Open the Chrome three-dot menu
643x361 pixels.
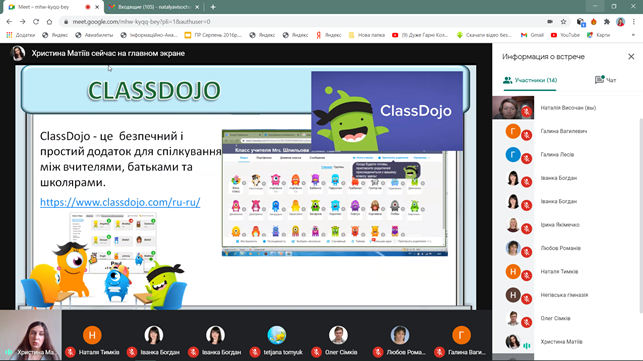634,22
